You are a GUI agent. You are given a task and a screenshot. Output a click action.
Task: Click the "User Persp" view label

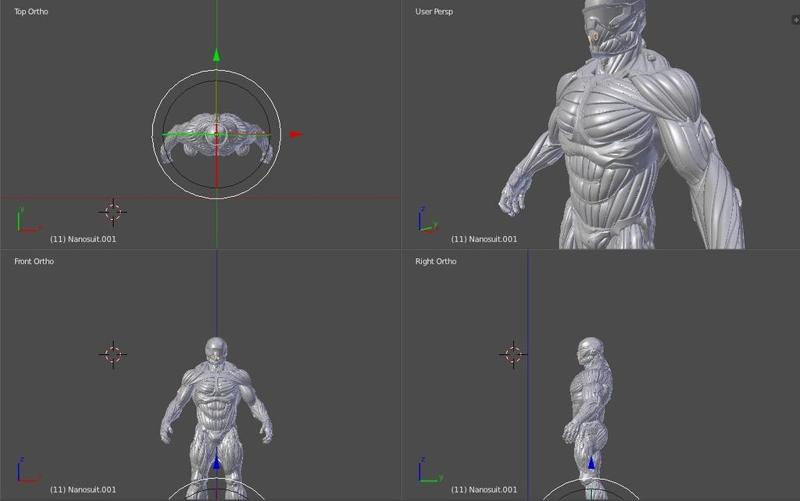[x=434, y=11]
